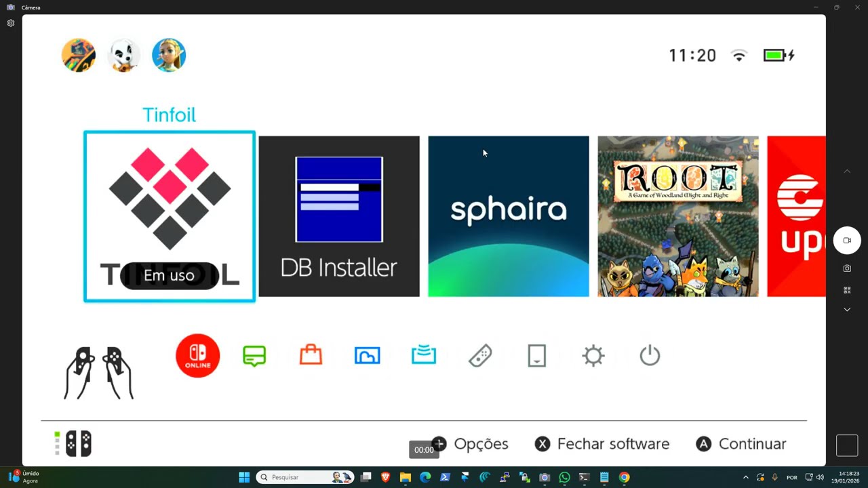Open Google Chrome from taskbar

tap(624, 477)
